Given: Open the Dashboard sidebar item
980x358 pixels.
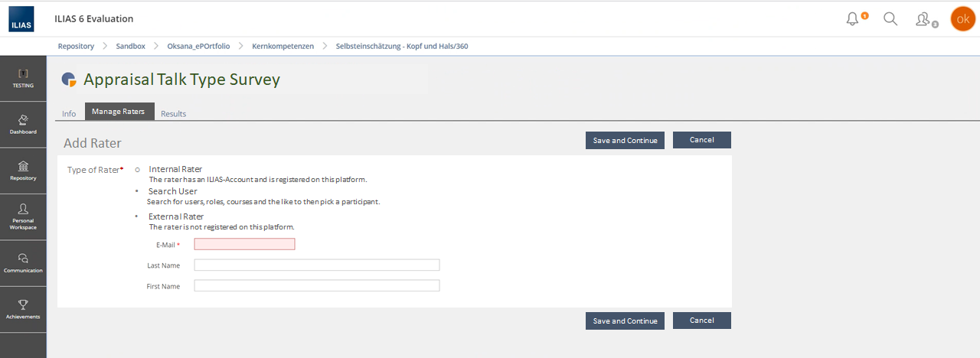Looking at the screenshot, I should coord(23,124).
